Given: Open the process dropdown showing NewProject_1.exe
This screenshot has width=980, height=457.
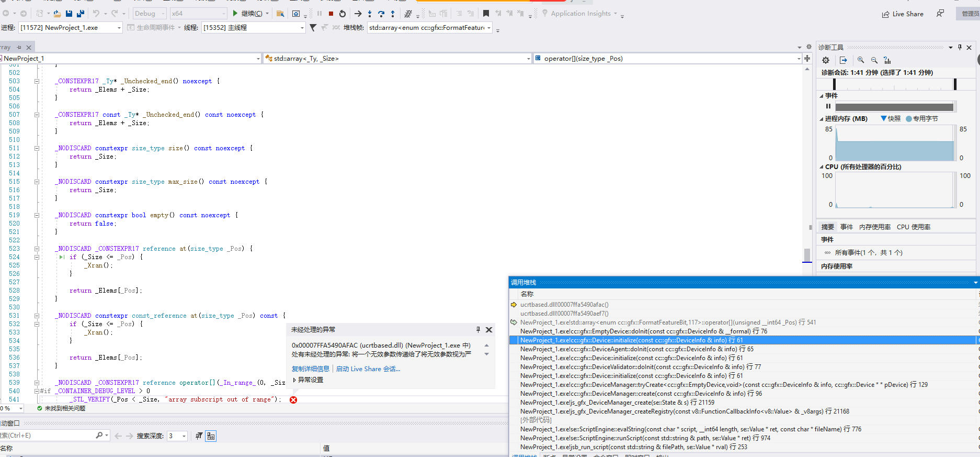Looking at the screenshot, I should 70,28.
